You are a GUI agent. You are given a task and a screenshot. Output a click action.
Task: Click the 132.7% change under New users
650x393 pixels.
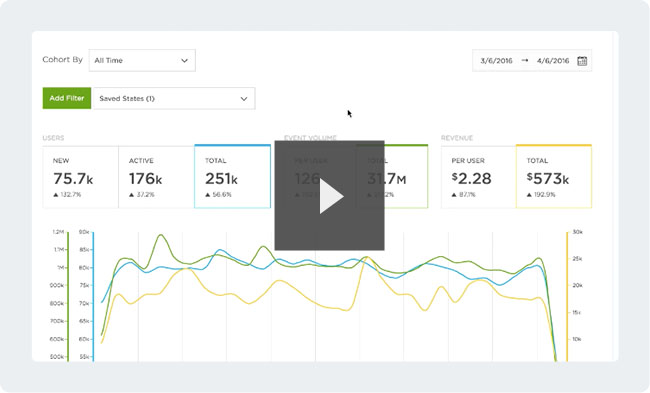coord(67,194)
